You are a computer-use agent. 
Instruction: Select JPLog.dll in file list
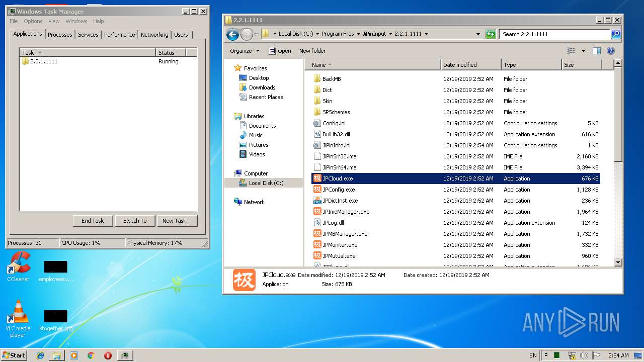(x=333, y=223)
